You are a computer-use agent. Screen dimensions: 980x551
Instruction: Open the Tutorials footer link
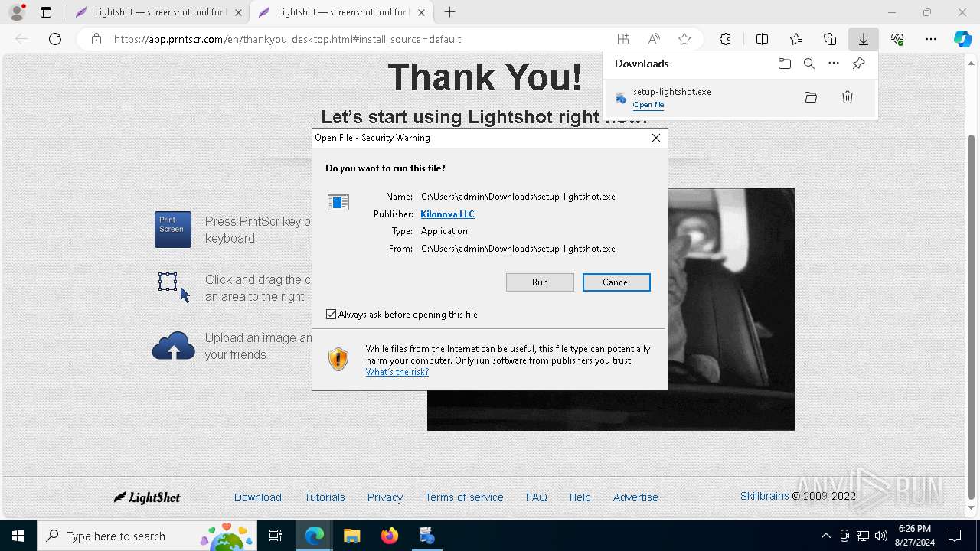click(325, 497)
